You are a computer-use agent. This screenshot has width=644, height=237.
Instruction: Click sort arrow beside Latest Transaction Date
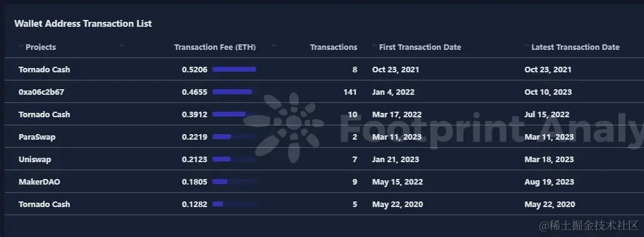pyautogui.click(x=527, y=47)
